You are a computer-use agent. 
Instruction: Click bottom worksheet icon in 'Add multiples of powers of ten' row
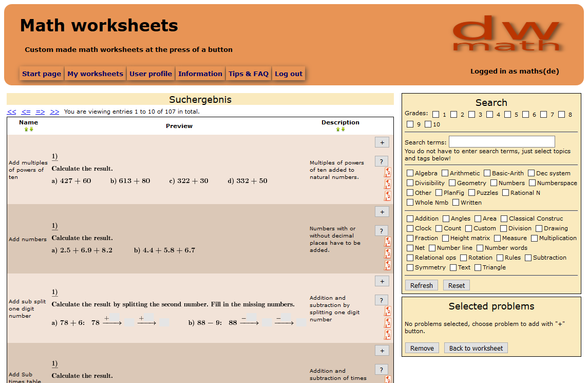[x=387, y=196]
